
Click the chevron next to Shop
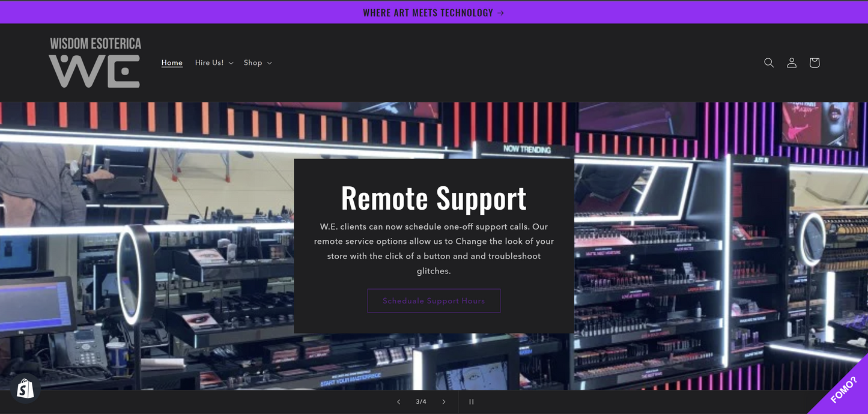click(269, 63)
